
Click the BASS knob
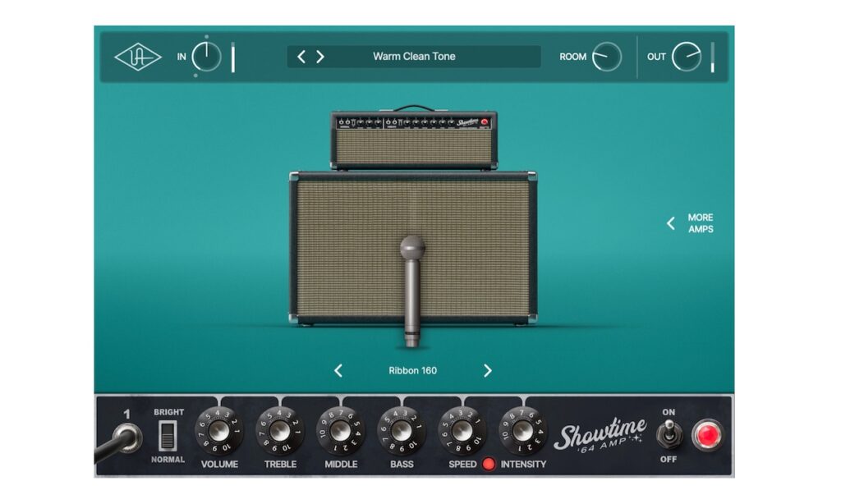point(402,431)
